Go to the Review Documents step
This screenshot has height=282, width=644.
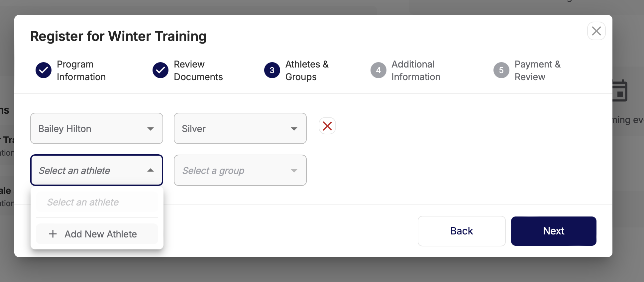click(188, 70)
